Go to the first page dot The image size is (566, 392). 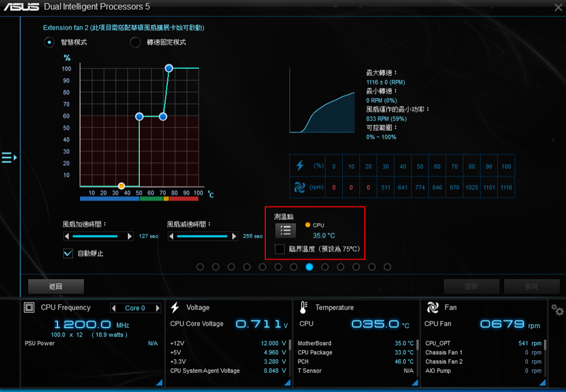coord(200,267)
